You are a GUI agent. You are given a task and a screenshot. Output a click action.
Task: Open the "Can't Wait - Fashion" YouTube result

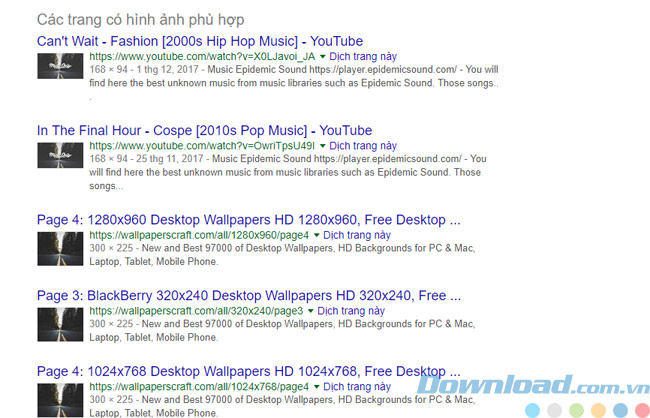point(200,41)
